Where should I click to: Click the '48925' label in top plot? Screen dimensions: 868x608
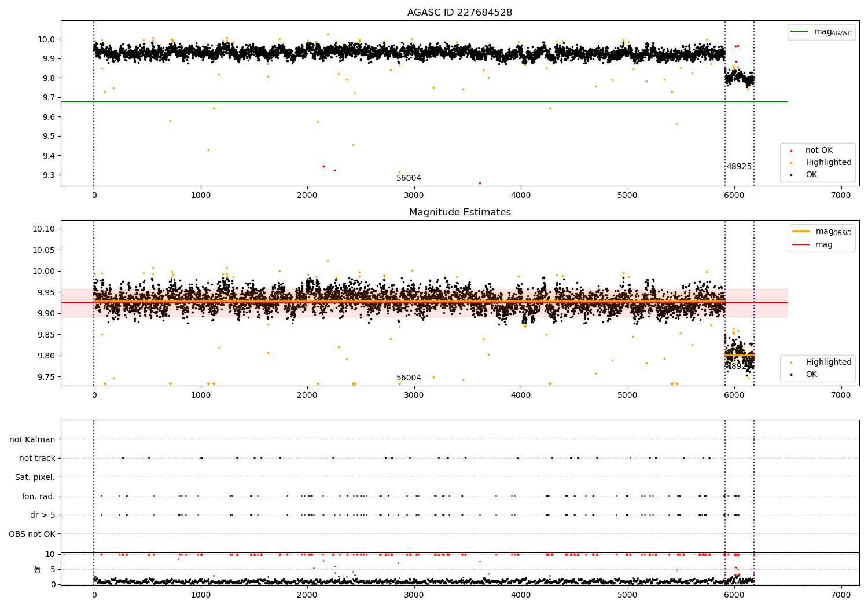coord(739,167)
